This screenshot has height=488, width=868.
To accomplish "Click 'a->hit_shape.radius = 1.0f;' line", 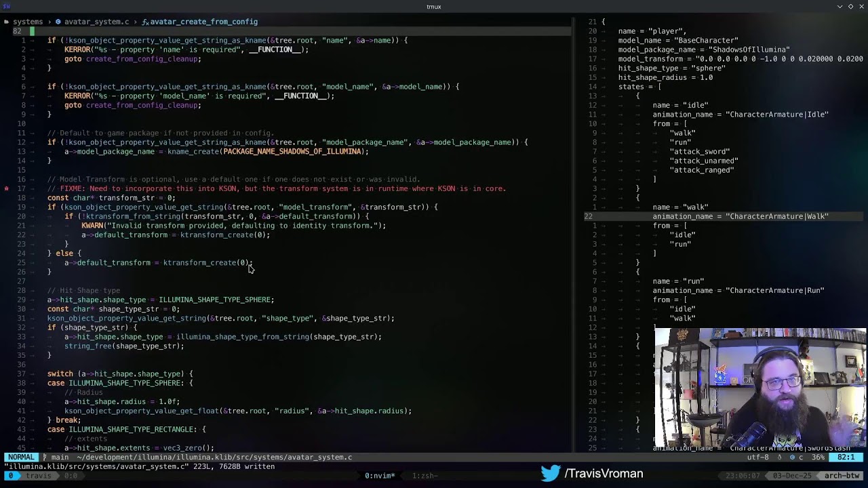I will point(122,402).
